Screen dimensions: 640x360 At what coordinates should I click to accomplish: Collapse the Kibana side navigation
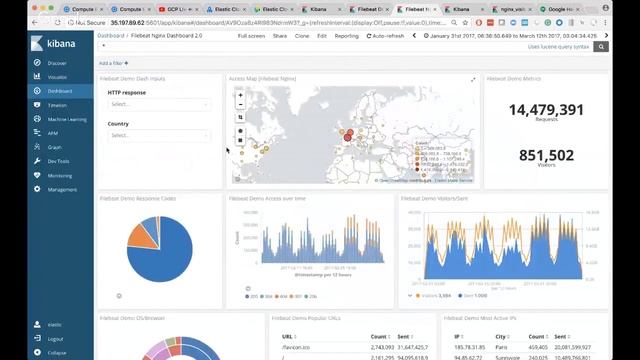click(x=56, y=353)
